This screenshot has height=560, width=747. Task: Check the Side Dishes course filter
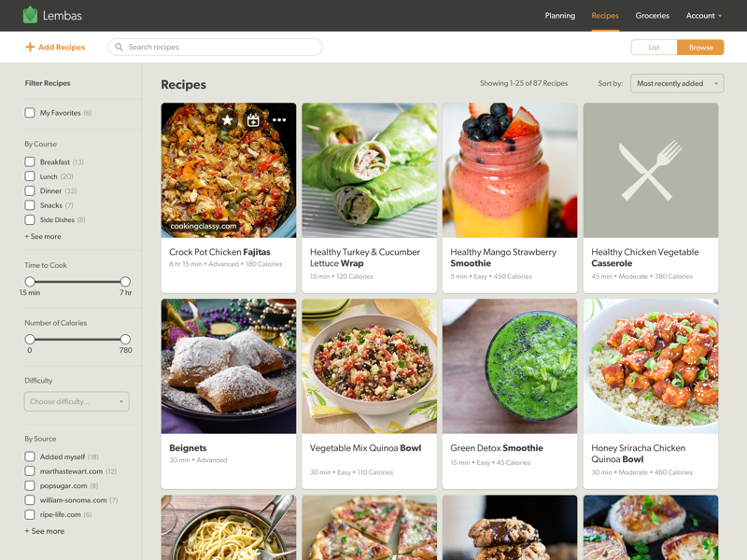(30, 219)
